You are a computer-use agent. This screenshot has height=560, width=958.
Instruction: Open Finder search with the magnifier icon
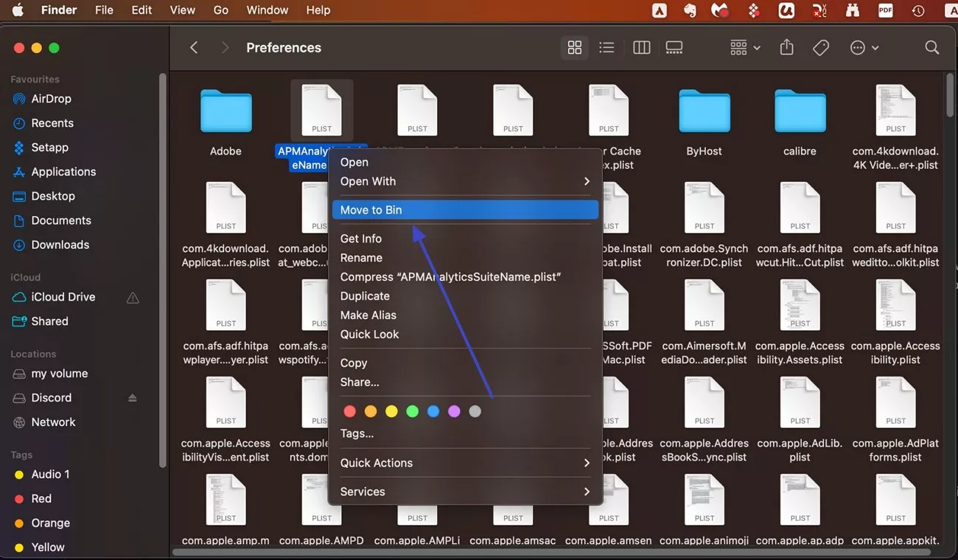(x=931, y=47)
